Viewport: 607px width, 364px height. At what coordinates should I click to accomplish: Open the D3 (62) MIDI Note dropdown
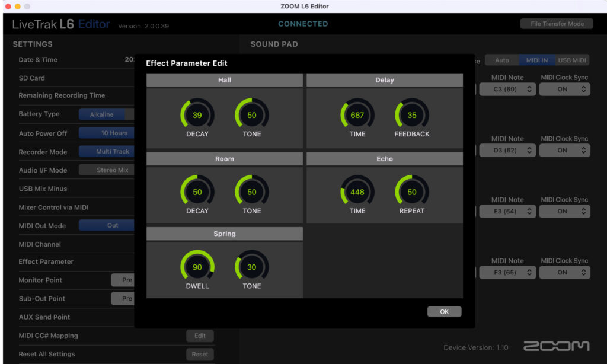[x=507, y=150]
